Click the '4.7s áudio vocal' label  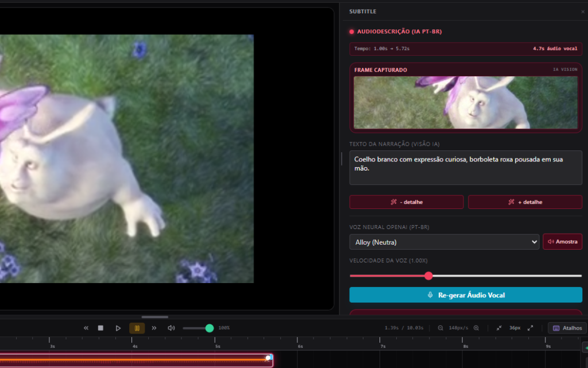pyautogui.click(x=555, y=49)
